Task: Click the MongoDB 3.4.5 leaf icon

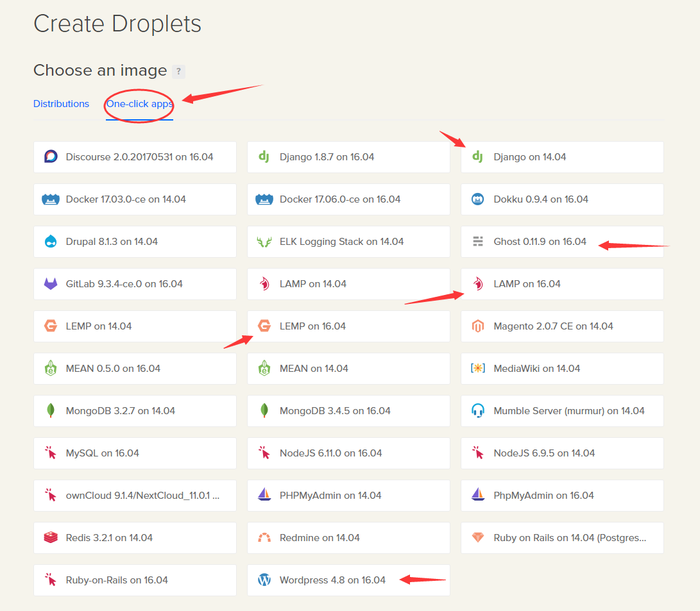Action: pos(264,410)
